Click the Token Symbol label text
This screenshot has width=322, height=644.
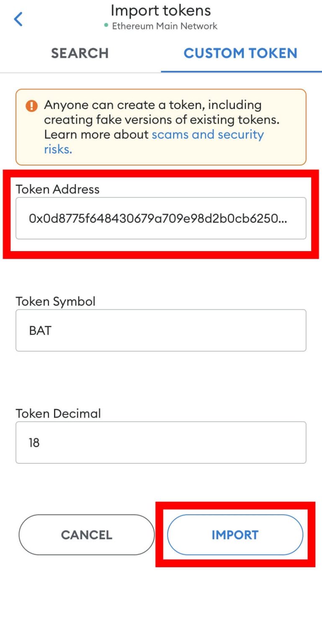[x=55, y=301]
